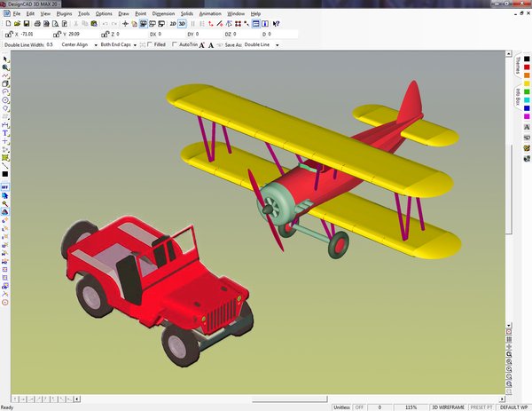Open the Save As Double Line dropdown

[x=278, y=43]
